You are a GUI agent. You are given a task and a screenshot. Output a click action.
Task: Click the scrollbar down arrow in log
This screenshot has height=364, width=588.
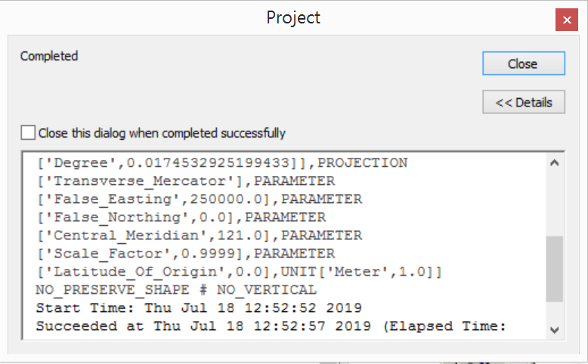[x=554, y=329]
